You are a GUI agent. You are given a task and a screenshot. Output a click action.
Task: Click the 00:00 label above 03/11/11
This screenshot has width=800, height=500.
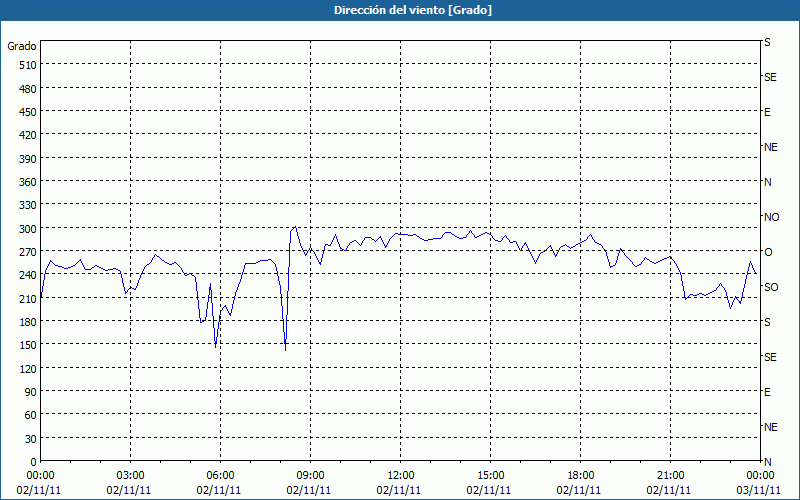point(760,476)
